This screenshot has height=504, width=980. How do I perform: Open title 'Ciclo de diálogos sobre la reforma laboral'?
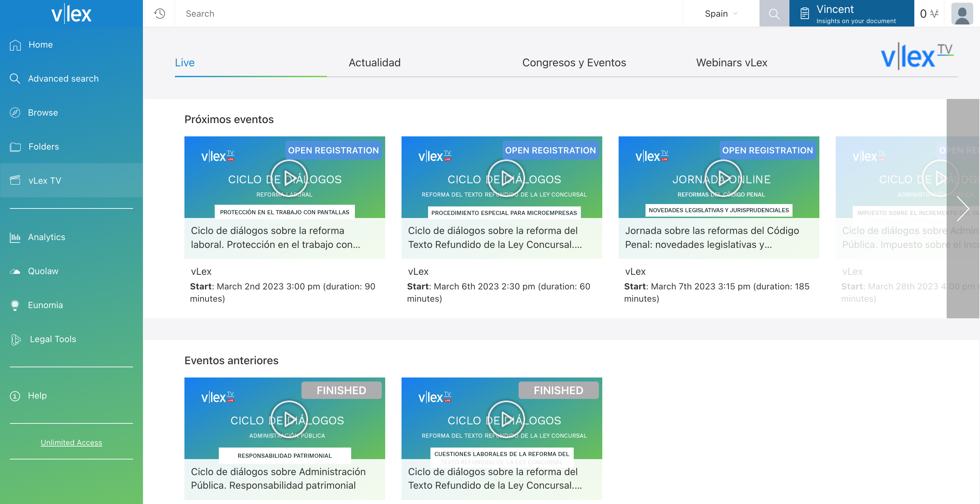click(276, 238)
